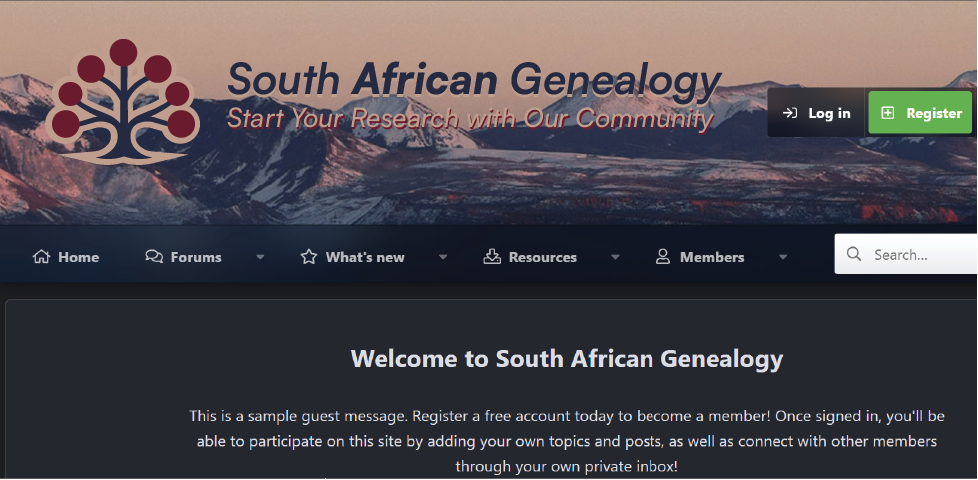Expand the Resources dropdown arrow
Image resolution: width=978 pixels, height=480 pixels.
tap(615, 257)
